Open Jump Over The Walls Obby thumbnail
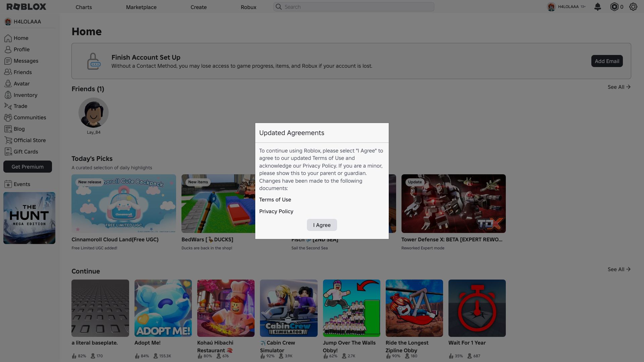The image size is (644, 362). tap(352, 308)
